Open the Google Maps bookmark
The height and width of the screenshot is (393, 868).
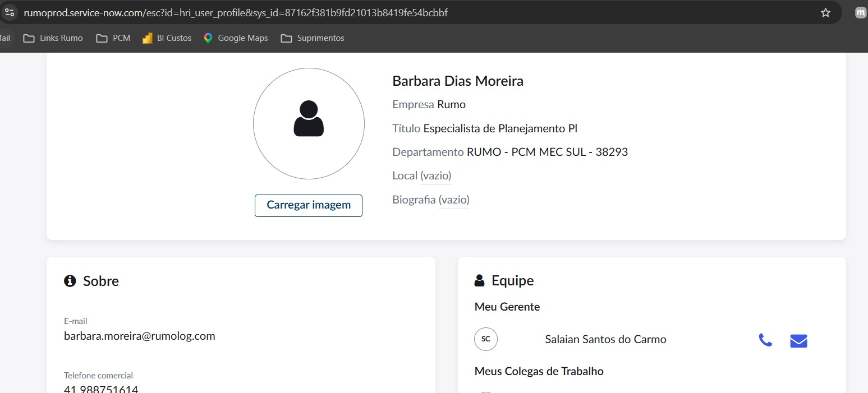coord(236,38)
